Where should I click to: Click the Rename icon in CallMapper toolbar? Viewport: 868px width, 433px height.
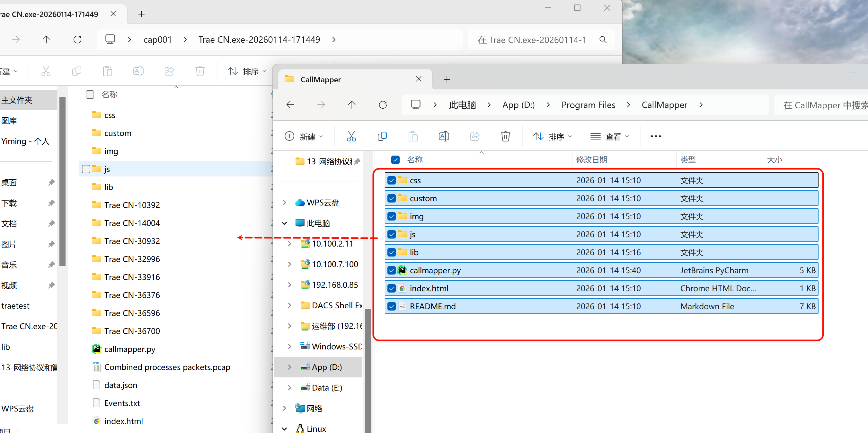pyautogui.click(x=444, y=136)
